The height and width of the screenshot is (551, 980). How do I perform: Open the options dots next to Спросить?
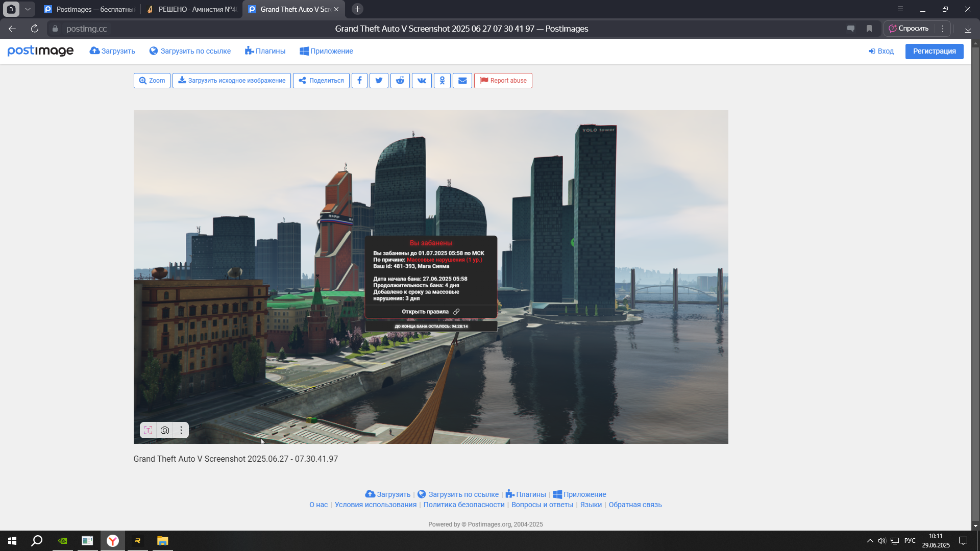(x=943, y=29)
